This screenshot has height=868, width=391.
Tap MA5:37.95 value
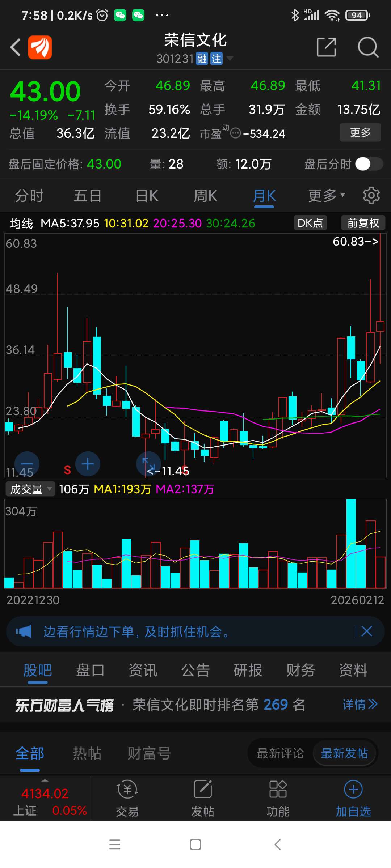70,224
